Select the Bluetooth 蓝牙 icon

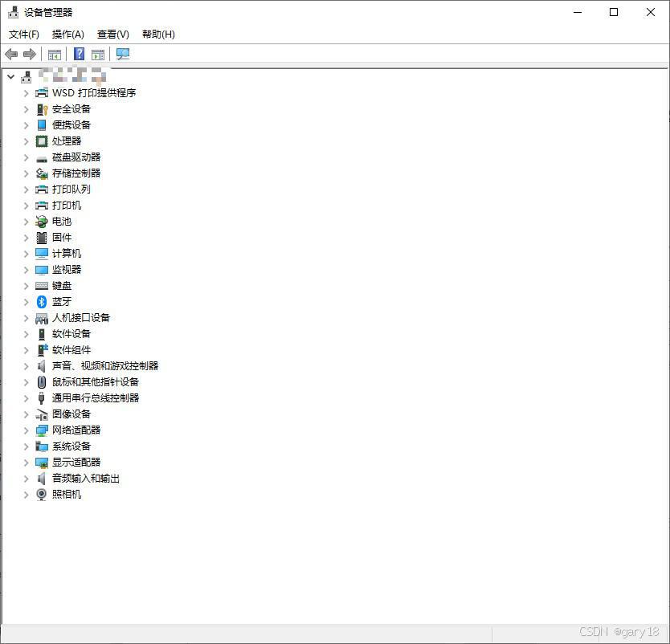[42, 302]
